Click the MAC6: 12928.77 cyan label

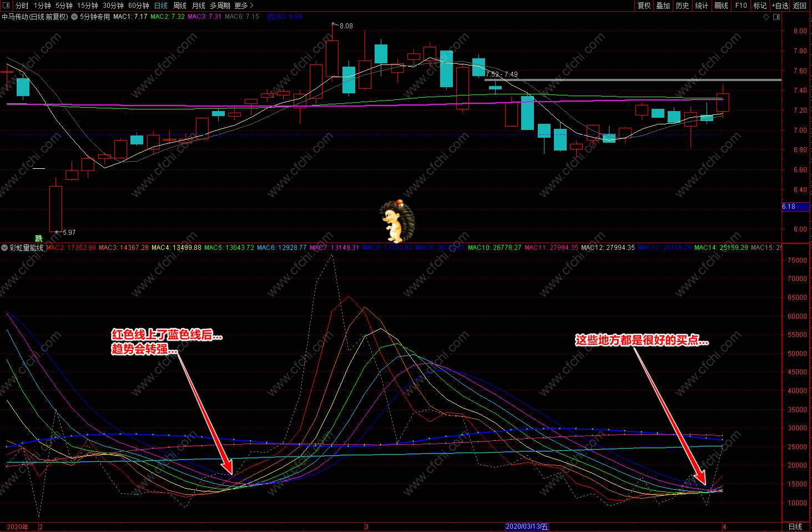click(x=282, y=248)
